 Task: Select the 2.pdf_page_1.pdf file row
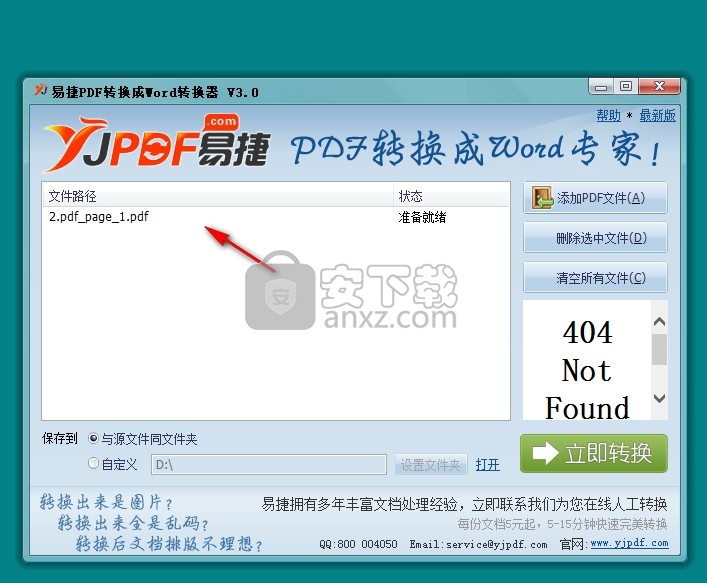[276, 217]
